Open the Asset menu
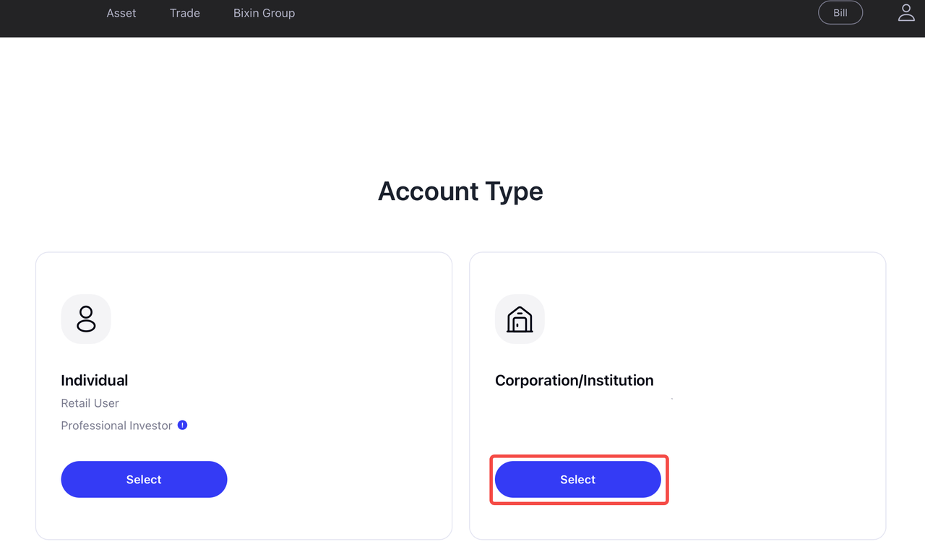 pyautogui.click(x=121, y=12)
